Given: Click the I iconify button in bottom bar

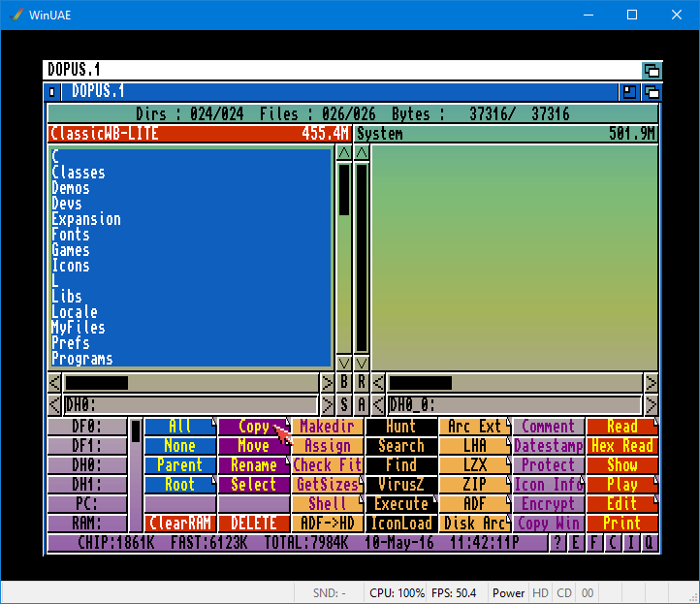Looking at the screenshot, I should [x=631, y=542].
